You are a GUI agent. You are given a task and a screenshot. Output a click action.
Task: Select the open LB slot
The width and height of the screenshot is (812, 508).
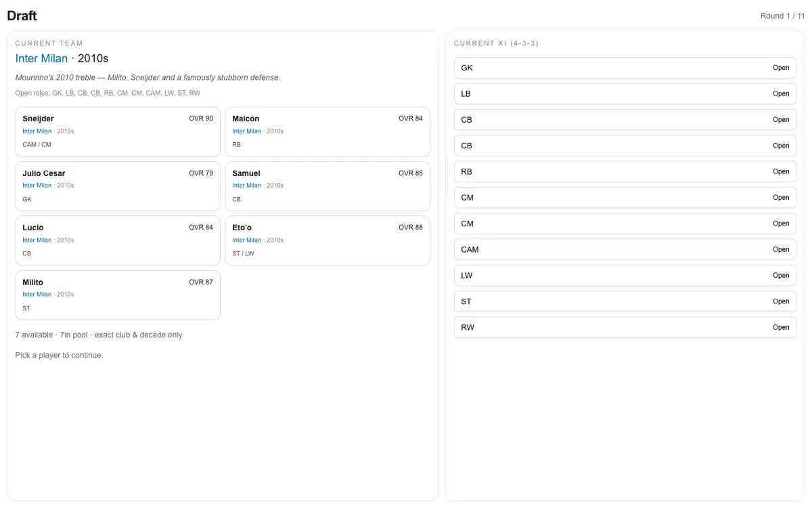(625, 94)
